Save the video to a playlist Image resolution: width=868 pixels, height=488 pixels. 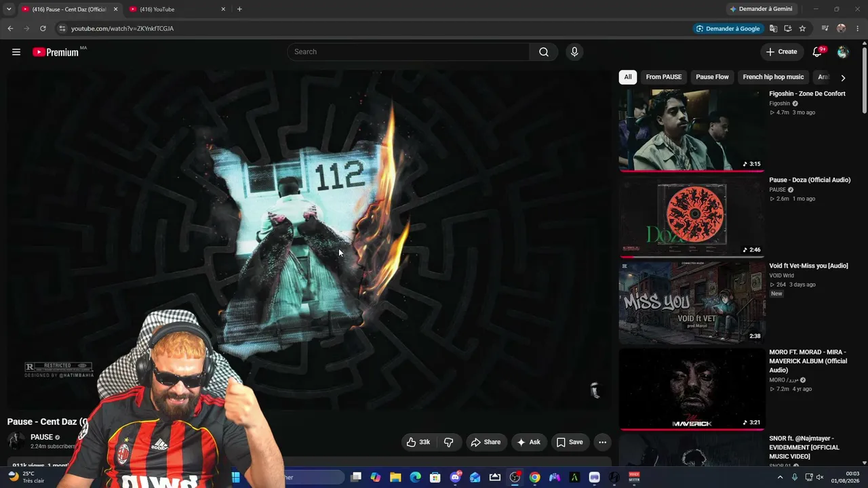pyautogui.click(x=570, y=442)
